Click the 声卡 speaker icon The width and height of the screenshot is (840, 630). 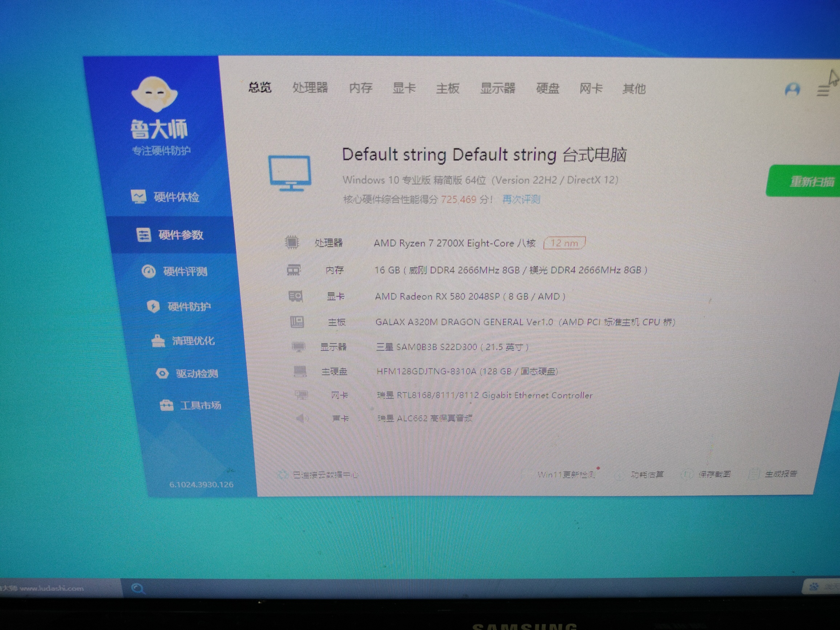(302, 419)
